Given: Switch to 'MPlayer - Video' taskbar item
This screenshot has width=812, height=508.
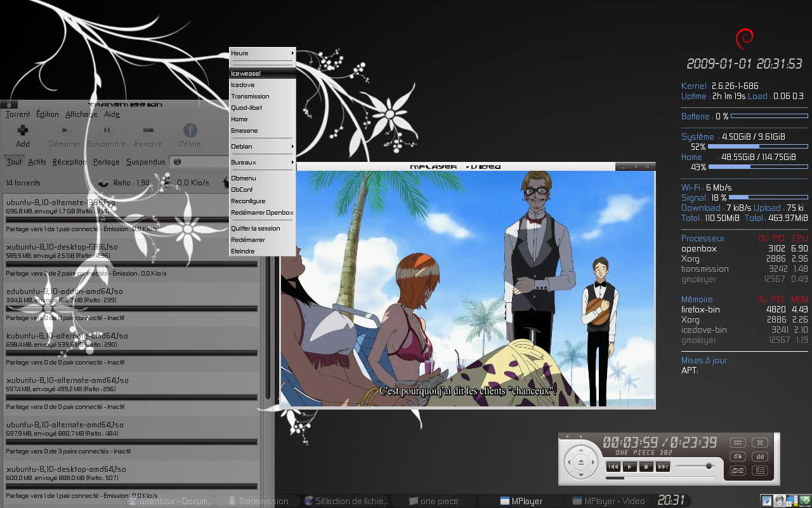Looking at the screenshot, I should coord(608,501).
